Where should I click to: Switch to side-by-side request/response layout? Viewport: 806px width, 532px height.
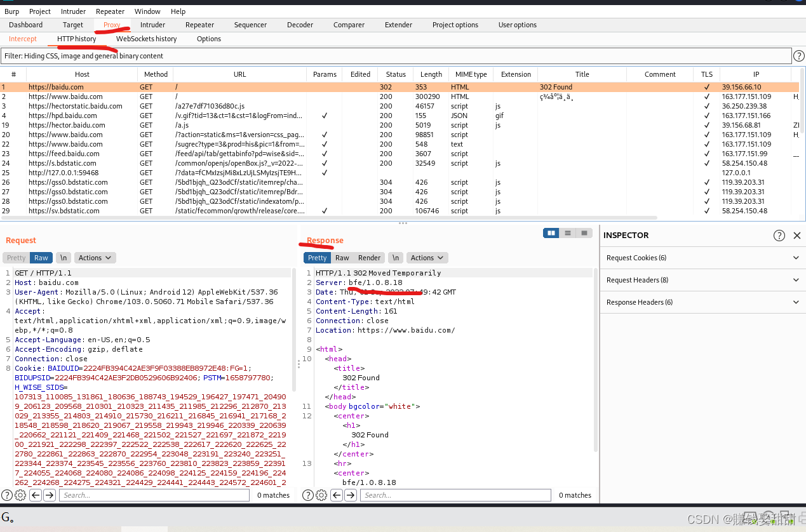tap(551, 233)
